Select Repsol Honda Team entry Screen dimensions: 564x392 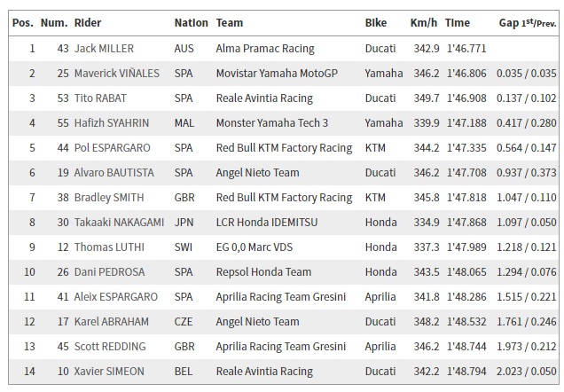(263, 271)
